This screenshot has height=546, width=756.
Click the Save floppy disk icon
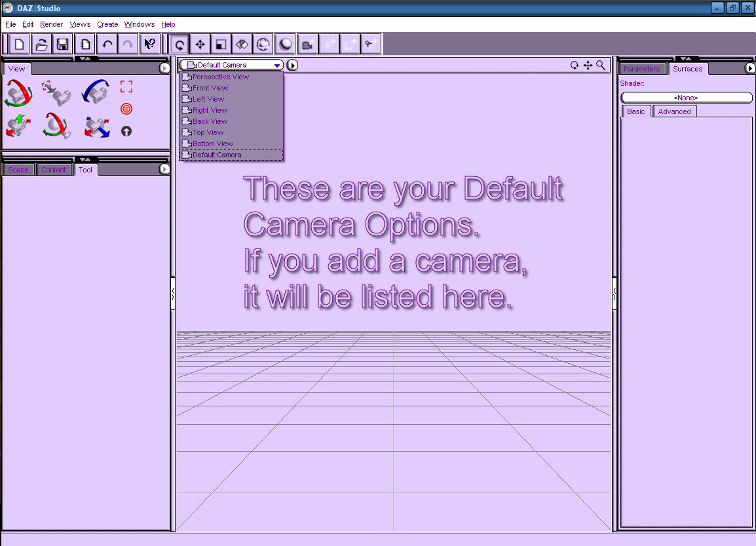[62, 45]
